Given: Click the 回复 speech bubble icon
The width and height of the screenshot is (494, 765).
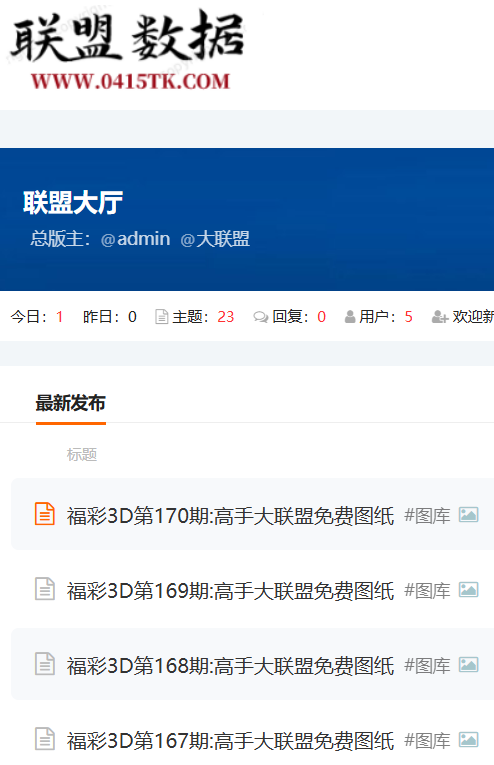Looking at the screenshot, I should [x=260, y=317].
